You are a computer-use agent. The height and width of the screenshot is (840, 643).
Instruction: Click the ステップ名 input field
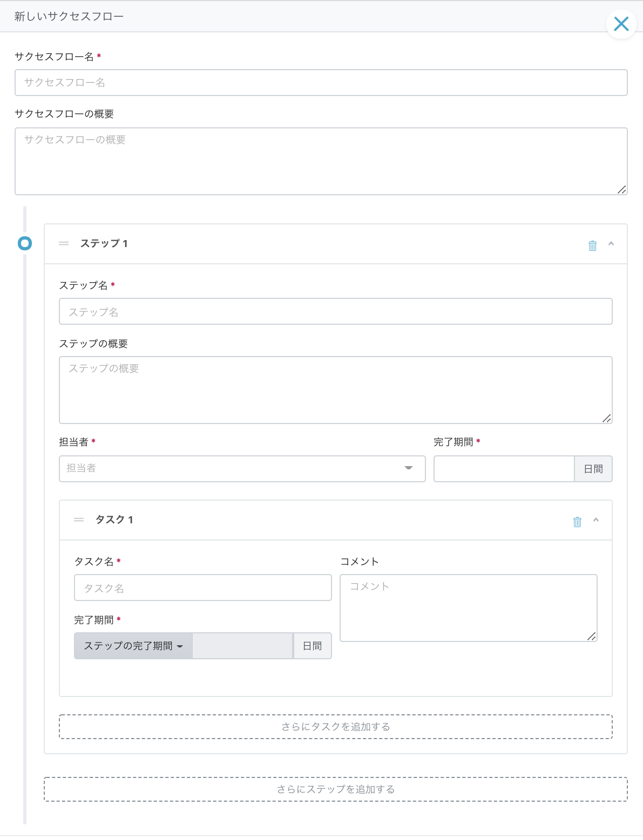(x=336, y=311)
